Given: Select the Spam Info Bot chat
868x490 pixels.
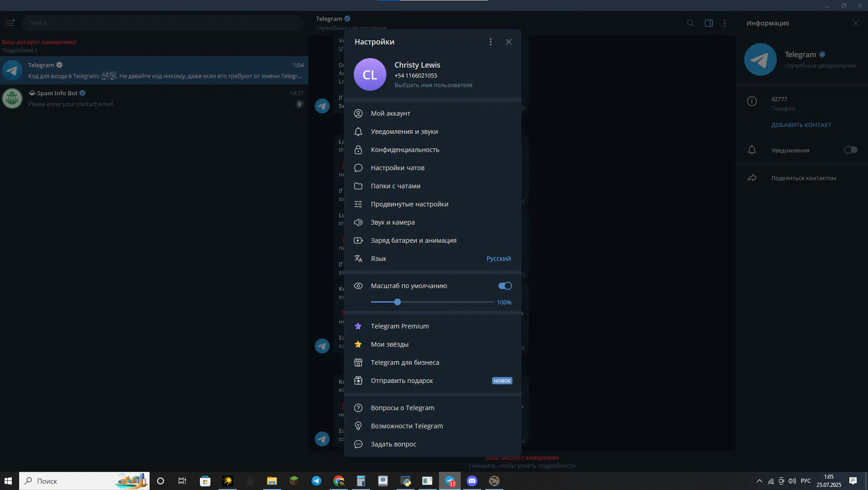Looking at the screenshot, I should [x=154, y=98].
